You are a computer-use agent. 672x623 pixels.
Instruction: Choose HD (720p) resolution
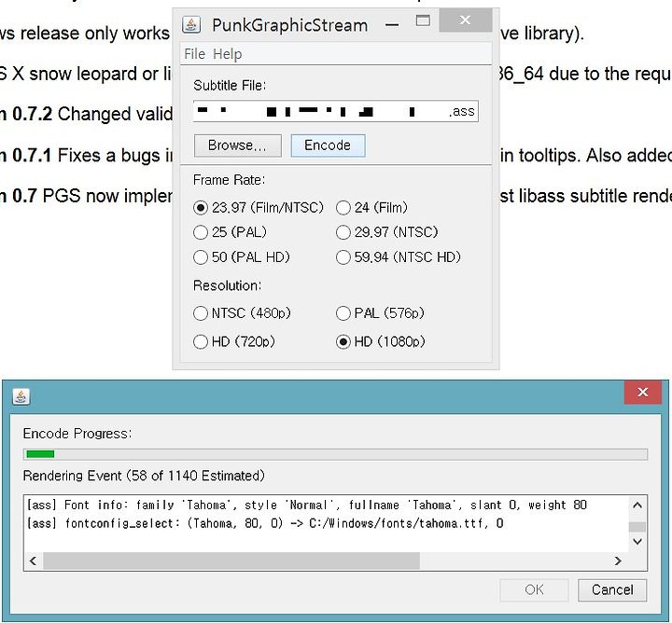[x=234, y=341]
